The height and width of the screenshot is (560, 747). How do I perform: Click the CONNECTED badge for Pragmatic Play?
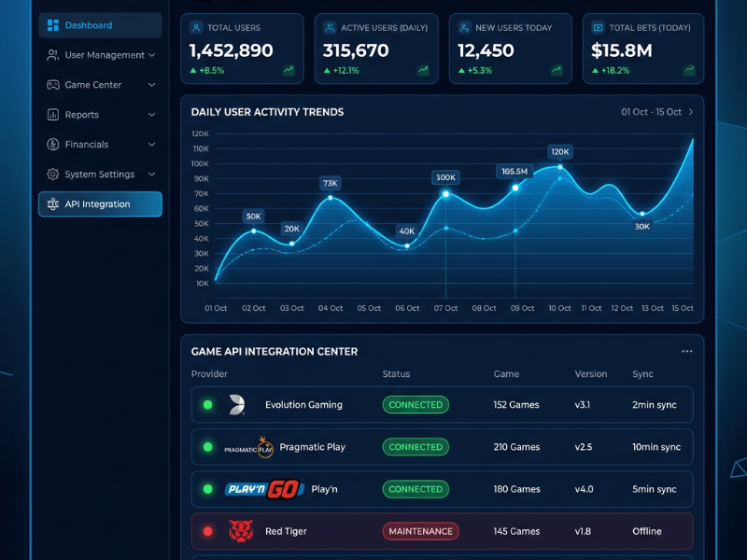pos(416,447)
